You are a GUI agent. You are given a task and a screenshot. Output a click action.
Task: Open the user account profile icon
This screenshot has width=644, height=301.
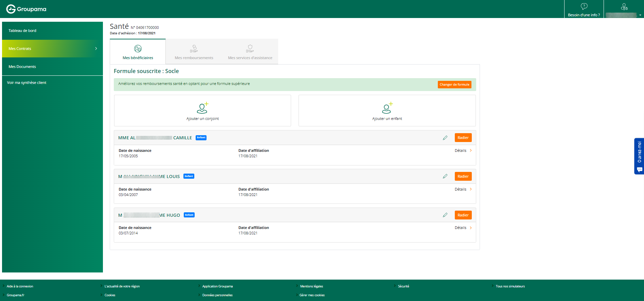point(624,6)
